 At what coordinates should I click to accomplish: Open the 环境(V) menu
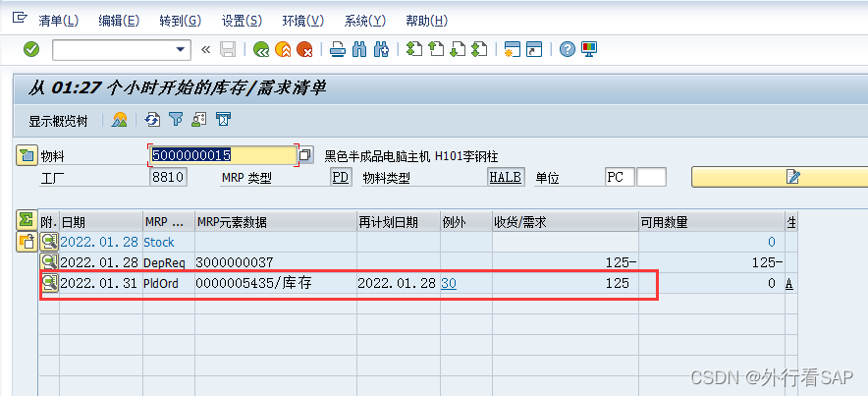pos(302,21)
